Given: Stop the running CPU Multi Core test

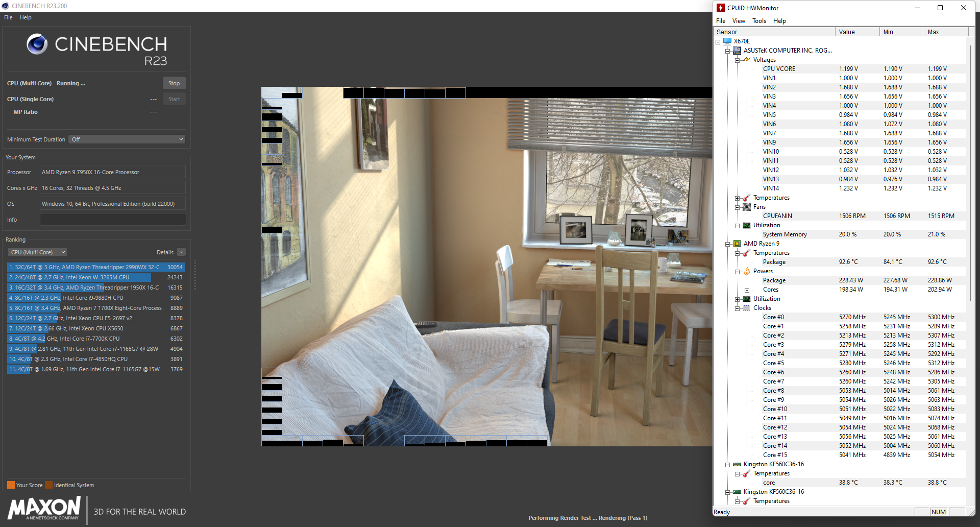Looking at the screenshot, I should click(x=174, y=83).
